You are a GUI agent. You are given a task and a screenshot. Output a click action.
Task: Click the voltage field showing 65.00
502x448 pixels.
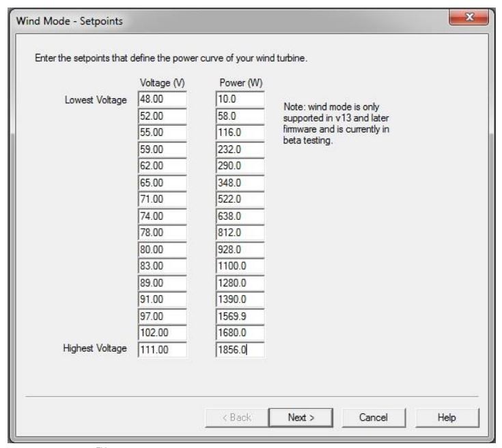click(x=162, y=184)
